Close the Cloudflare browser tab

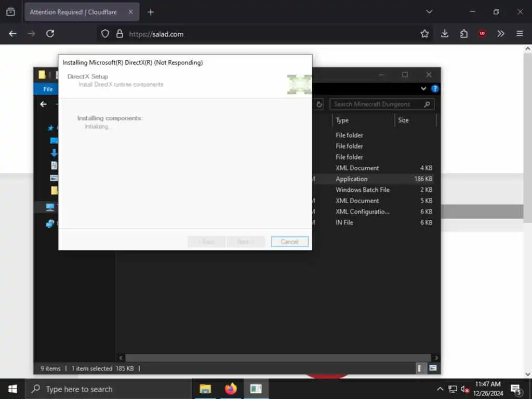click(x=130, y=12)
